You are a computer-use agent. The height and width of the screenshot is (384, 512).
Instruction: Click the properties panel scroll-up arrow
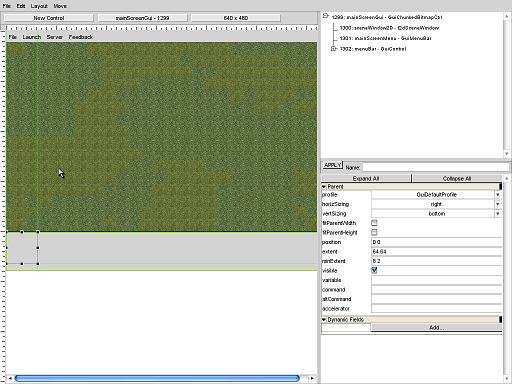tap(507, 178)
